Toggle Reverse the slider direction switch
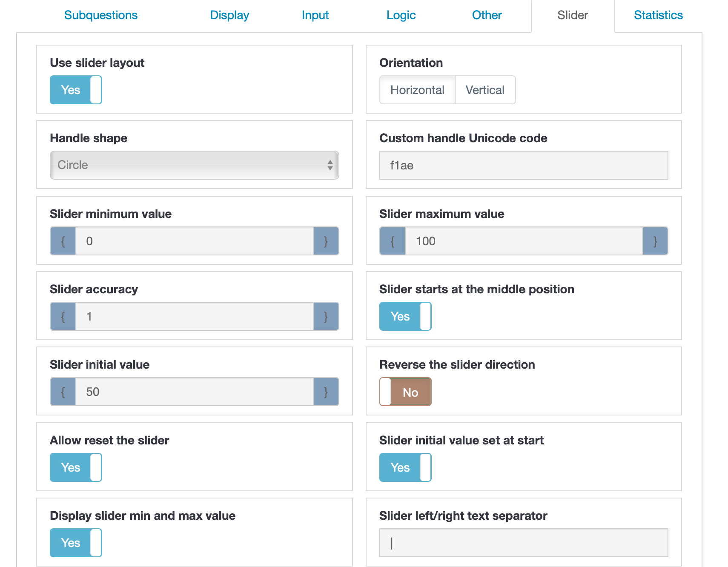Screen dimensions: 728x567 [405, 392]
